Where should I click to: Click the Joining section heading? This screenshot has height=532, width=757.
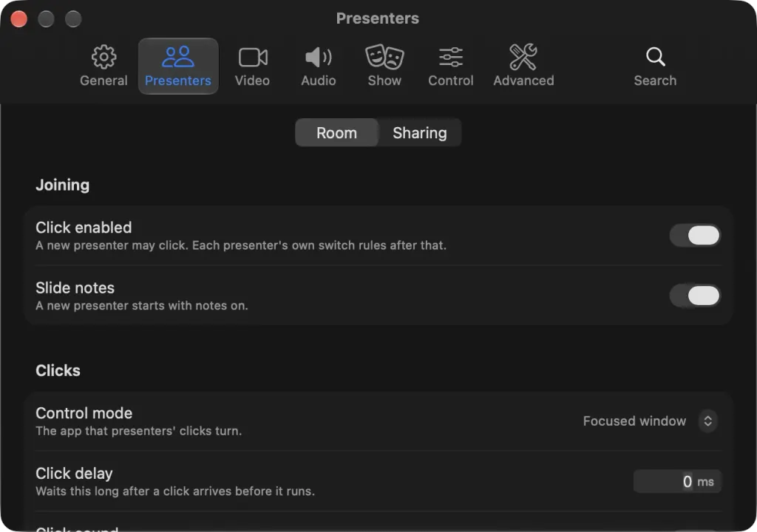(x=62, y=185)
